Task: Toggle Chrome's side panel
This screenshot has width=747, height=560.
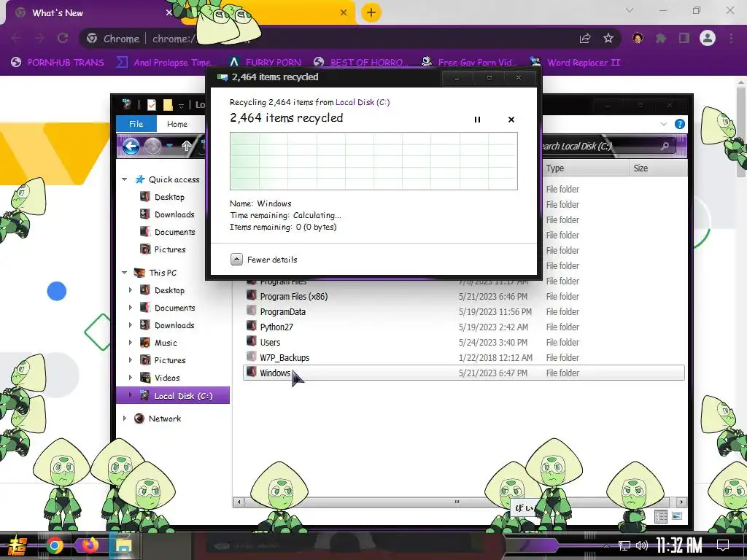Action: point(684,39)
